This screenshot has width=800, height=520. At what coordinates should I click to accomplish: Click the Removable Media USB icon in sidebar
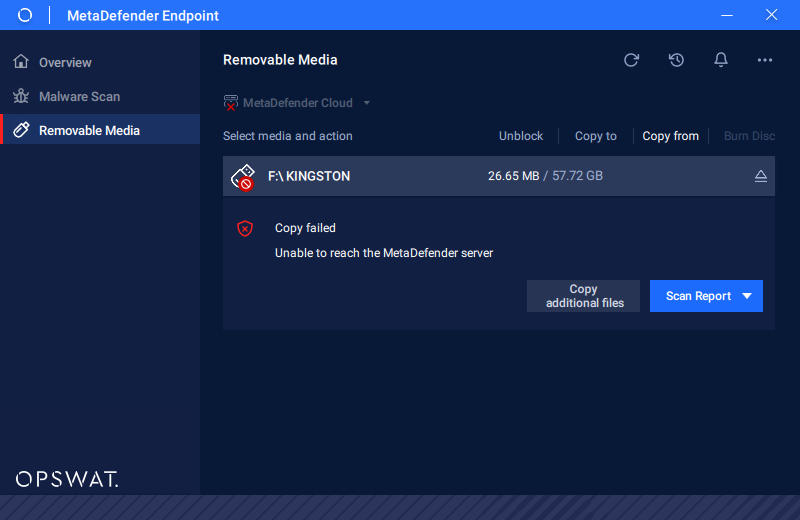tap(21, 130)
